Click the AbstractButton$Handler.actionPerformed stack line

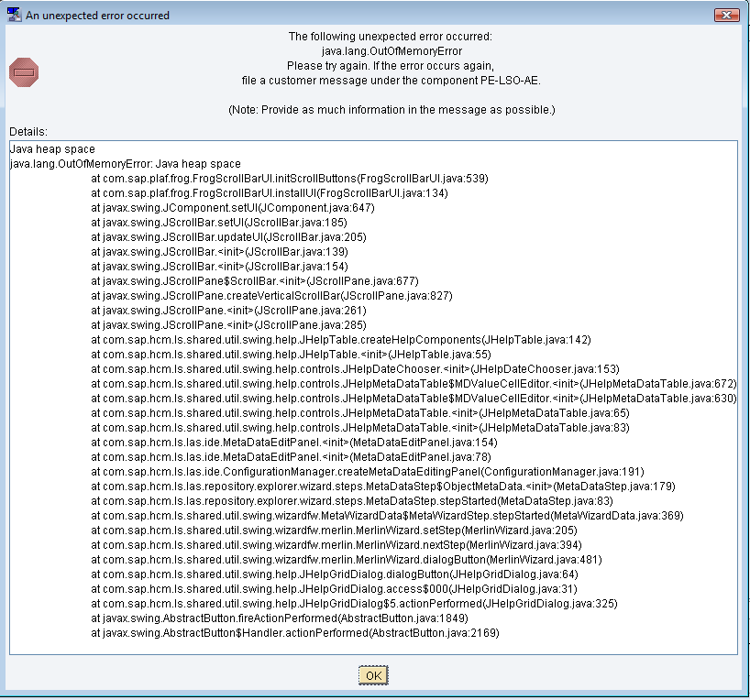point(295,633)
